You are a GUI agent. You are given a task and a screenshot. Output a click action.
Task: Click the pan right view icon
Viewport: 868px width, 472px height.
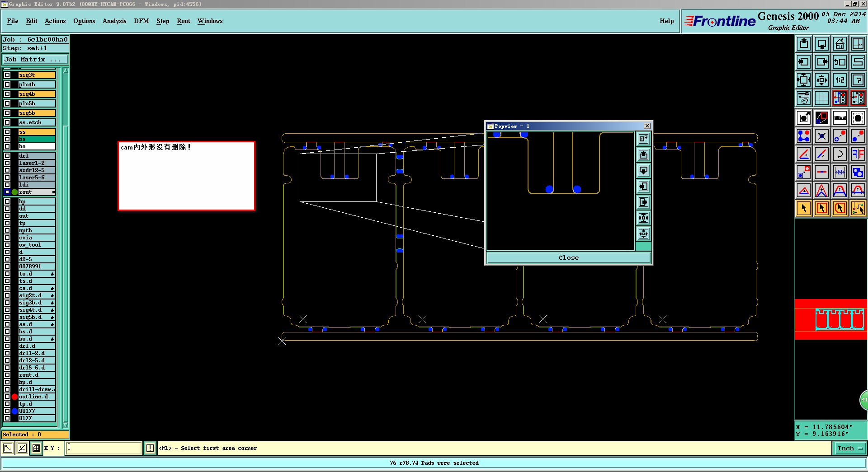[x=822, y=62]
